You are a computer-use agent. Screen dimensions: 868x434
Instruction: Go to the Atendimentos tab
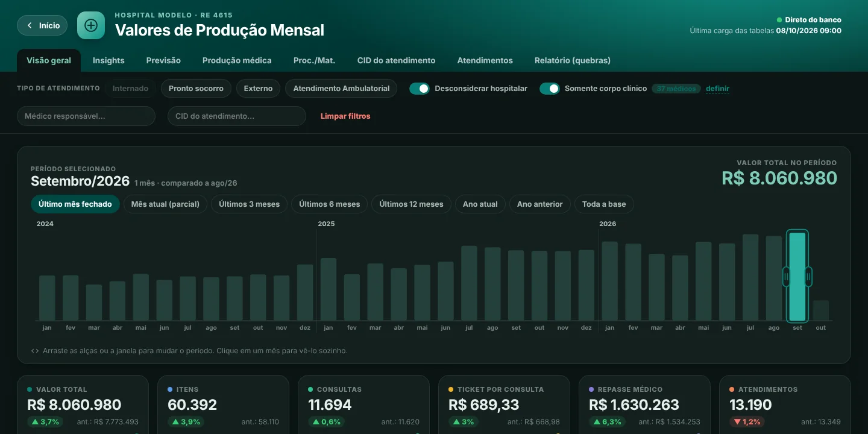click(x=485, y=60)
